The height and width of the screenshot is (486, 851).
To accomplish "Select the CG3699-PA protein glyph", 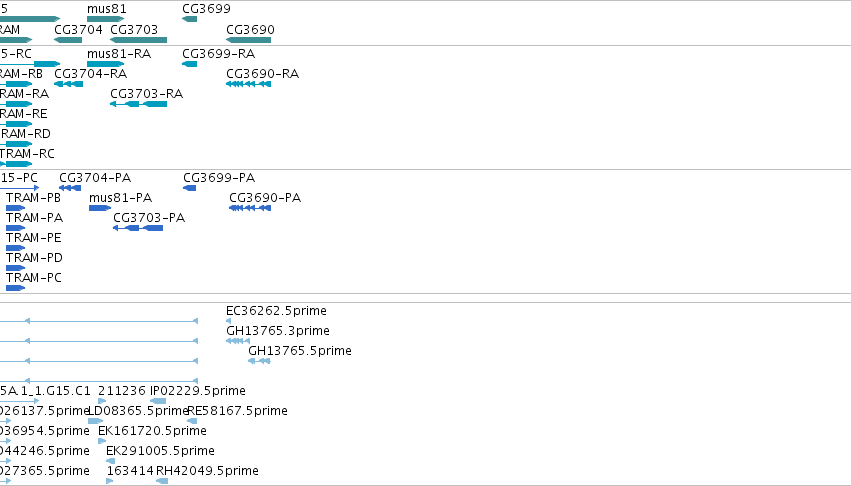I will coord(189,188).
